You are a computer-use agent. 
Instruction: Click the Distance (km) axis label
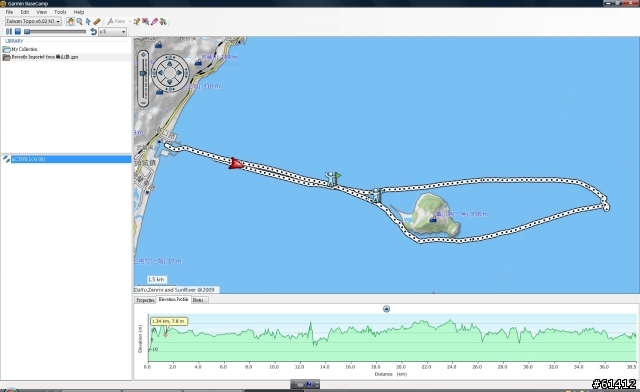click(x=391, y=374)
